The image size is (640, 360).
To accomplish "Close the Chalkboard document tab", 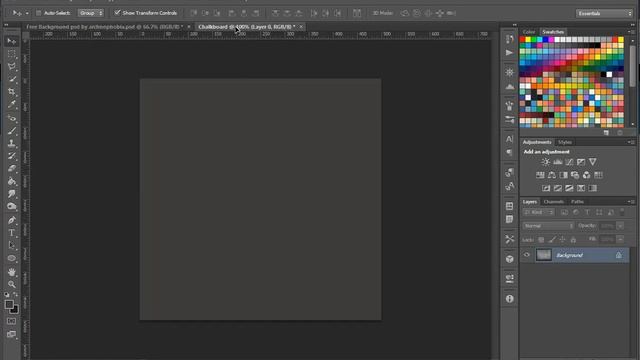I will 301,27.
